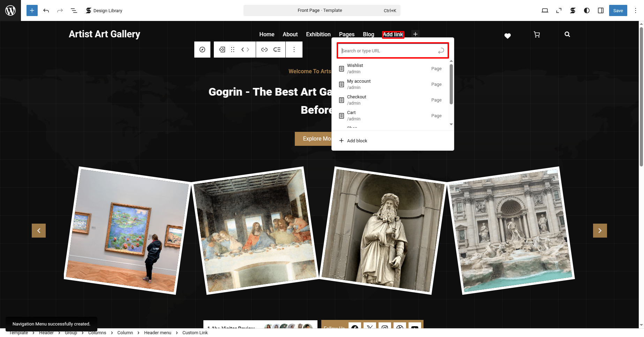Select the Add link navigation item

[x=393, y=34]
